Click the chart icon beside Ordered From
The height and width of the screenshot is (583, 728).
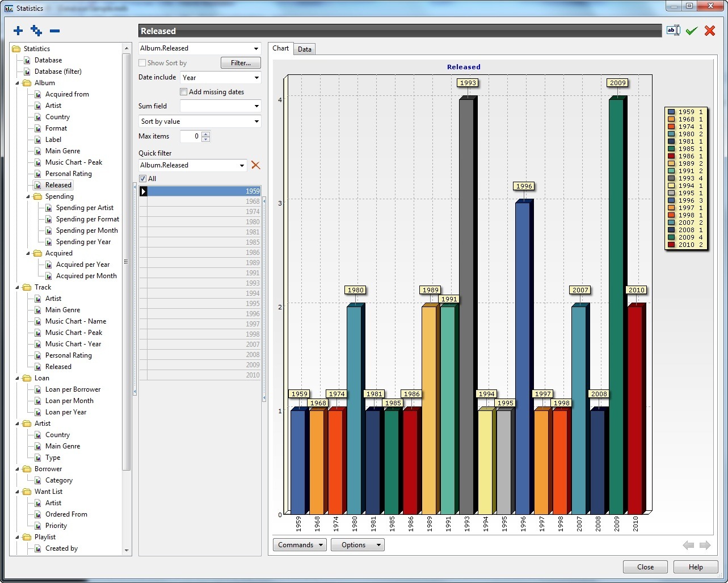[38, 514]
